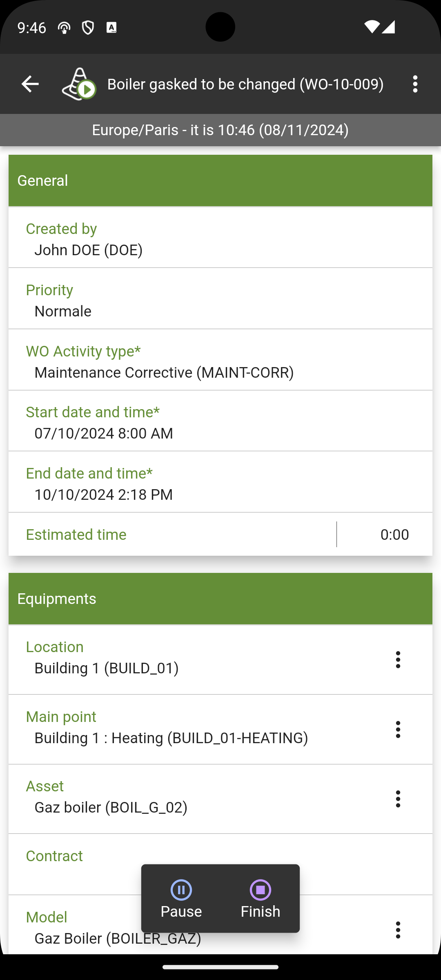Open options menu for Main point

[x=398, y=729]
